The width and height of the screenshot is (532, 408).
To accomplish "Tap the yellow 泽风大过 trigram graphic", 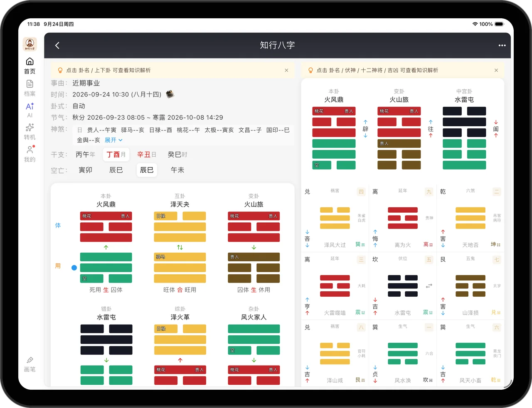I will [x=335, y=218].
